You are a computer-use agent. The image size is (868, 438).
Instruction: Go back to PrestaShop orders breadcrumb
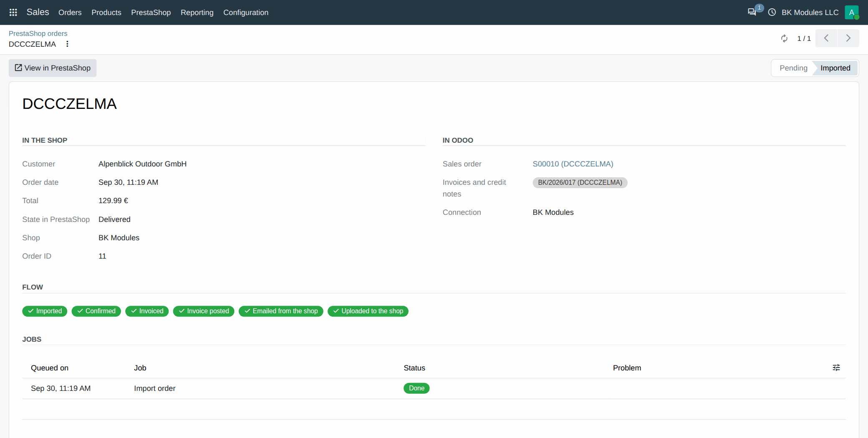38,33
